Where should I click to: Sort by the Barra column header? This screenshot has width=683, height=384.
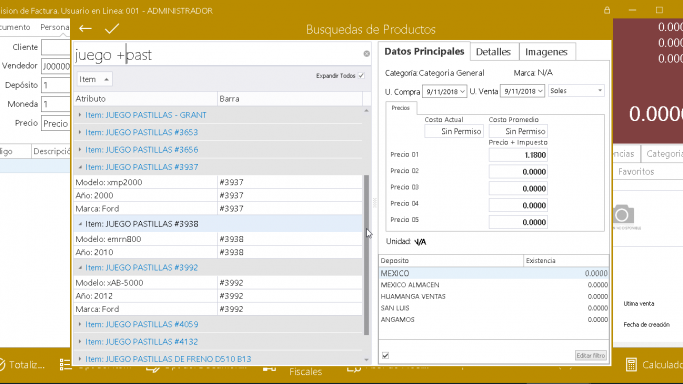coord(290,99)
